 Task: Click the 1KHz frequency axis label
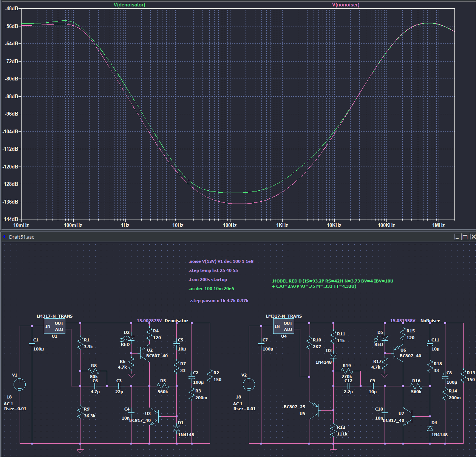(282, 225)
